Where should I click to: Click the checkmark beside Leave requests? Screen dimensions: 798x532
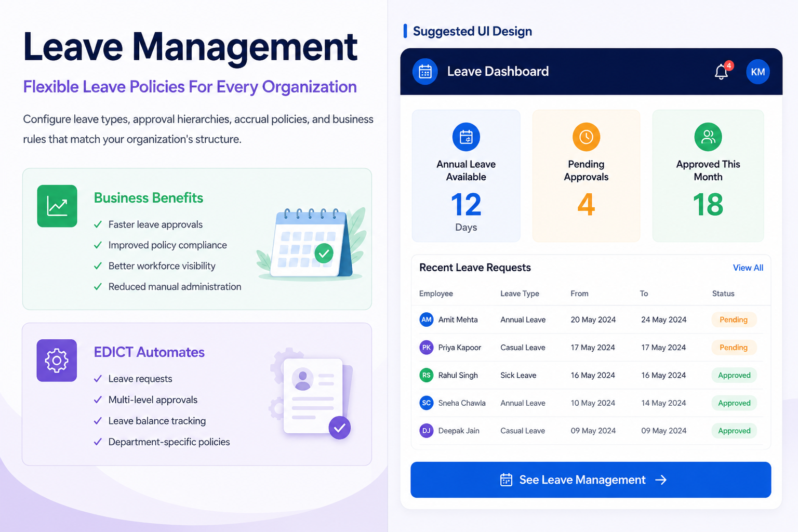coord(98,379)
